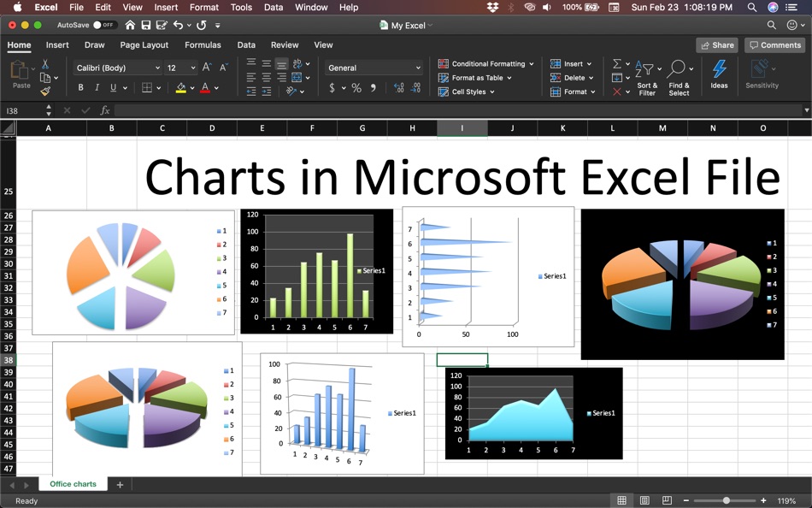Click the zoom out minus button
812x508 pixels.
tap(685, 500)
